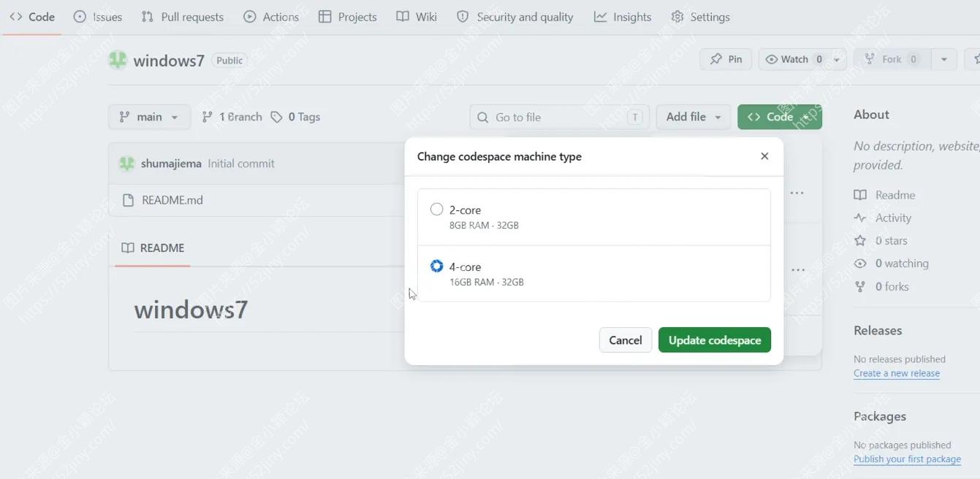Open the main branch dropdown
The height and width of the screenshot is (479, 980).
149,117
